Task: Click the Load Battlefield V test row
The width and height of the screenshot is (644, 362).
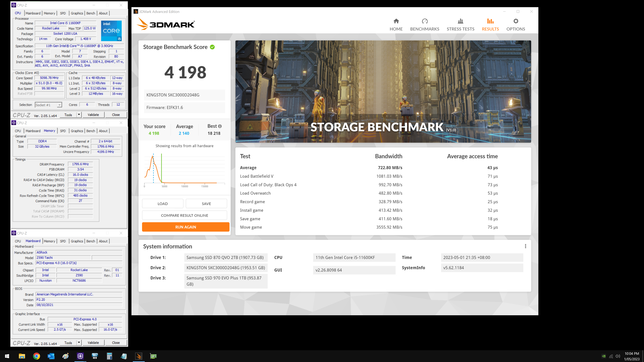Action: (x=369, y=176)
